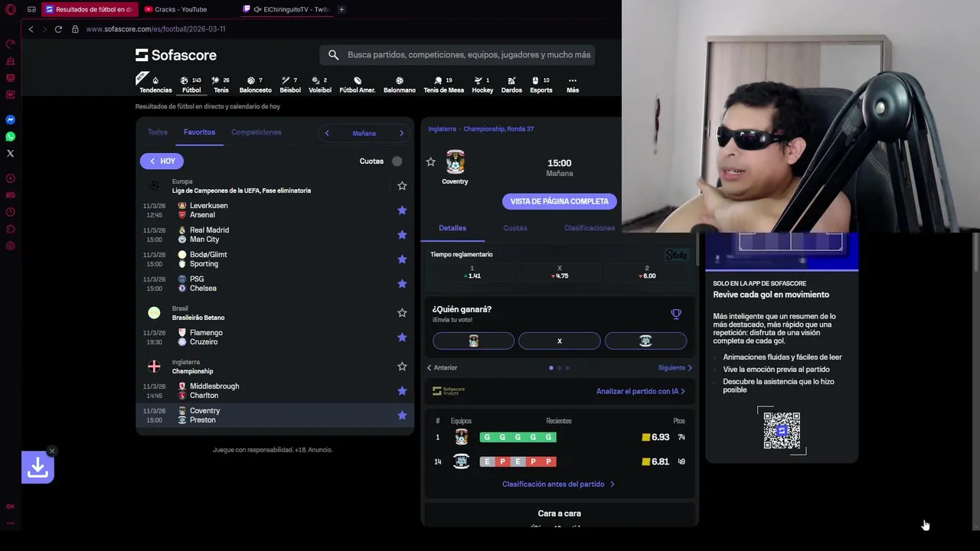Unfavorite the Real Madrid vs Man City match
Image resolution: width=980 pixels, height=551 pixels.
pyautogui.click(x=402, y=235)
